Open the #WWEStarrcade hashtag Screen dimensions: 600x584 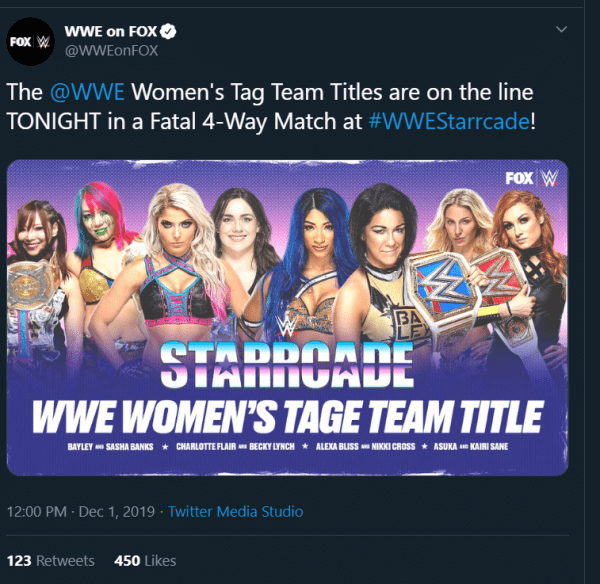click(x=449, y=121)
